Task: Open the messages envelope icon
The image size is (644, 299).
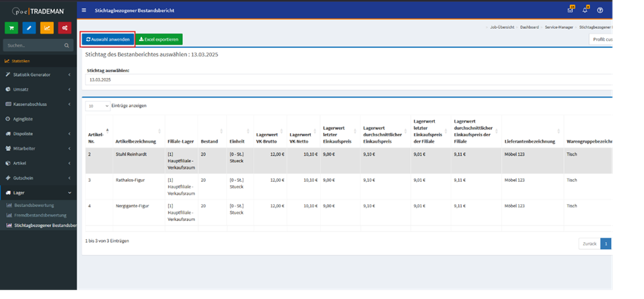Action: point(571,10)
